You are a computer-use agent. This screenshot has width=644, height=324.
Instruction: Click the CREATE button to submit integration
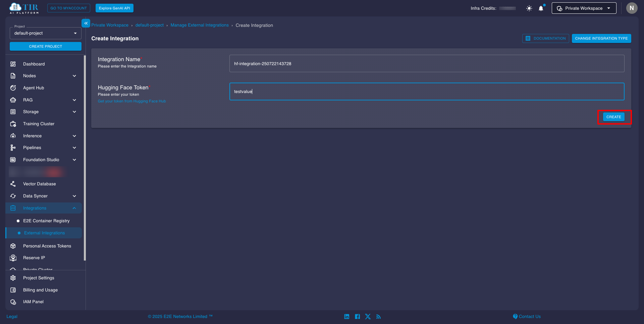[x=613, y=117]
